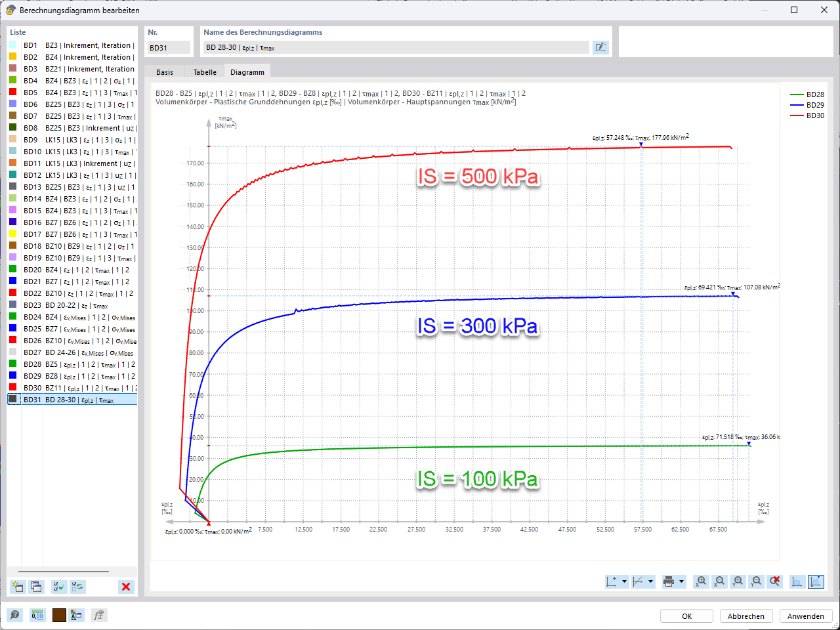Select BD17 in the diagram list
840x630 pixels.
[x=72, y=234]
